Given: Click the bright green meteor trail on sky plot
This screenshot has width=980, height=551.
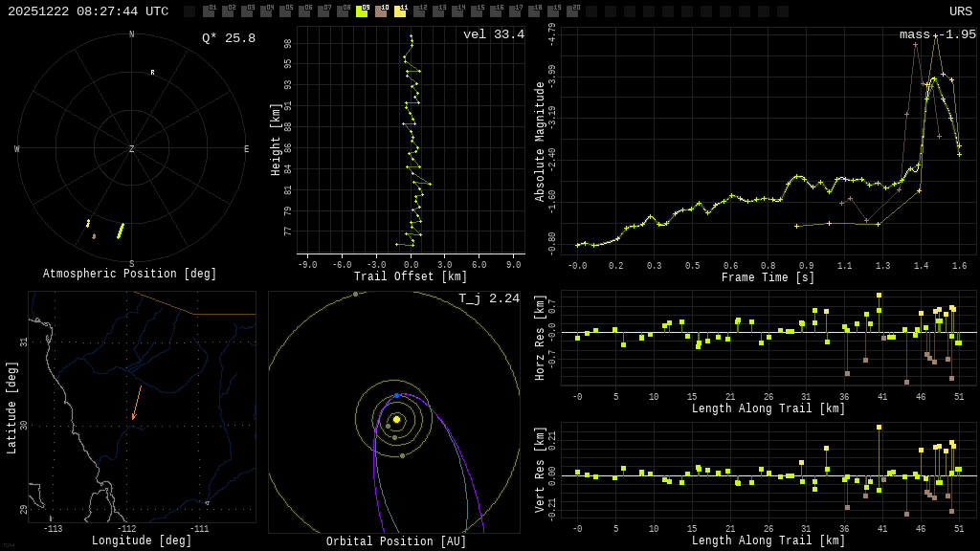Looking at the screenshot, I should [x=121, y=231].
